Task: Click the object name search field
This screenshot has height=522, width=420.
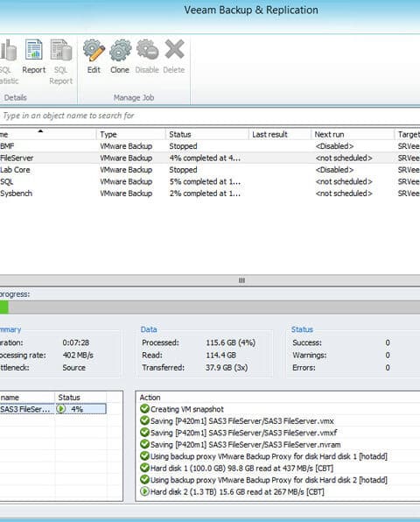Action: [x=210, y=116]
